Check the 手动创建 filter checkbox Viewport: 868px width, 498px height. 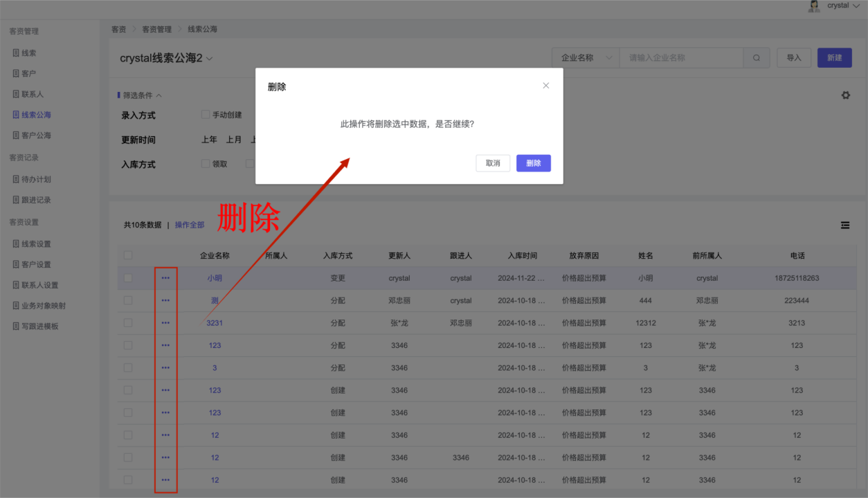point(206,115)
